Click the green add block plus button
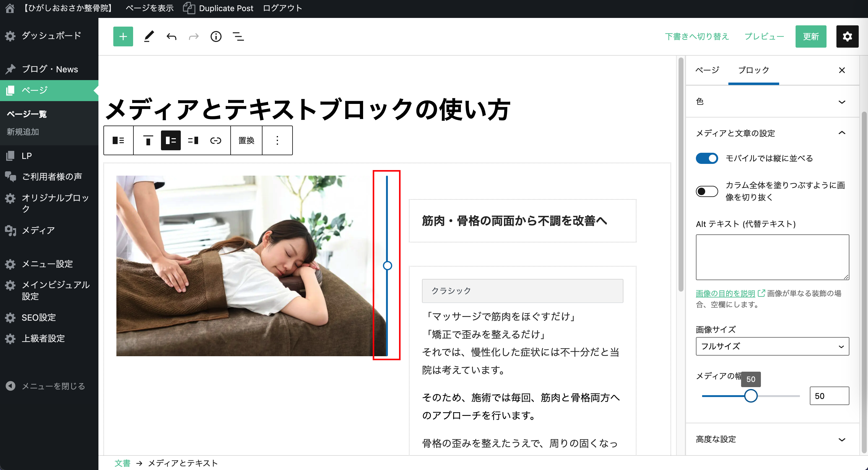The height and width of the screenshot is (470, 868). [x=123, y=36]
